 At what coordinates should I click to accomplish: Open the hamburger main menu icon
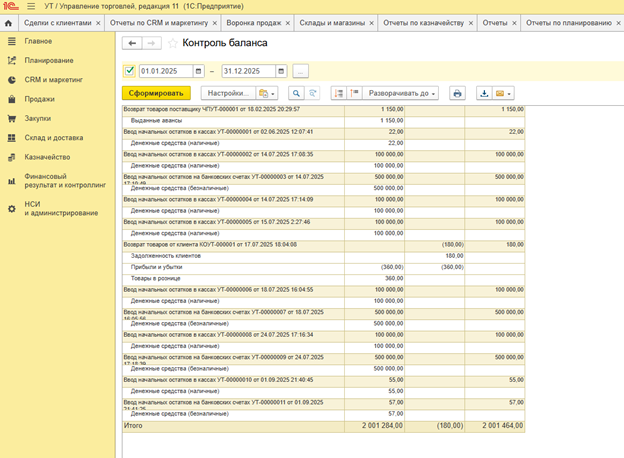29,6
